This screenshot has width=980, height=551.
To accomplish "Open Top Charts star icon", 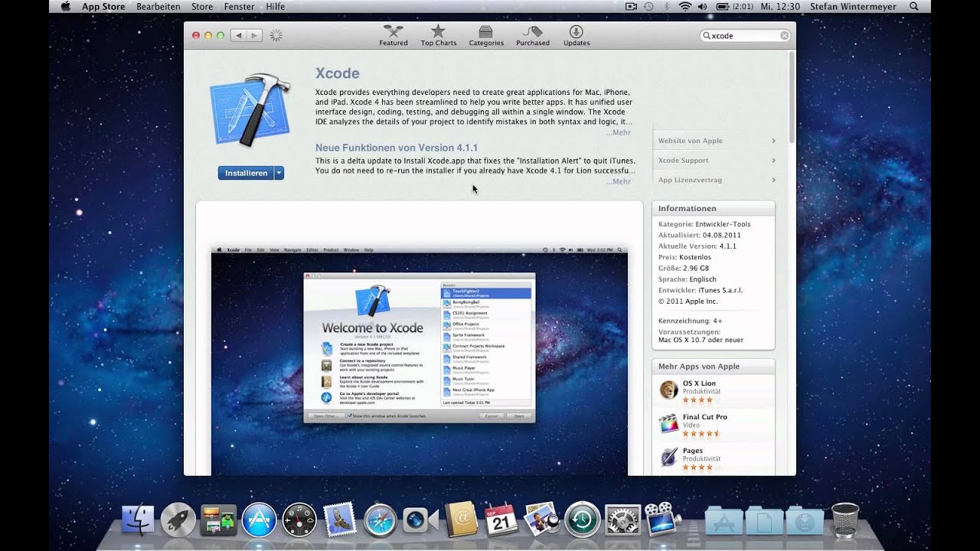I will pos(438,31).
